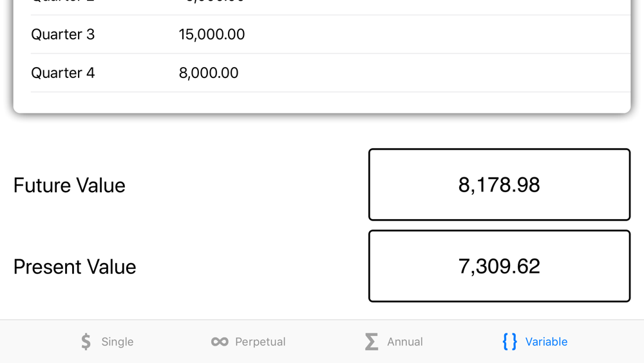Screen dimensions: 644x363
Task: Click the 8,000.00 amount for Quarter 4
Action: [209, 73]
